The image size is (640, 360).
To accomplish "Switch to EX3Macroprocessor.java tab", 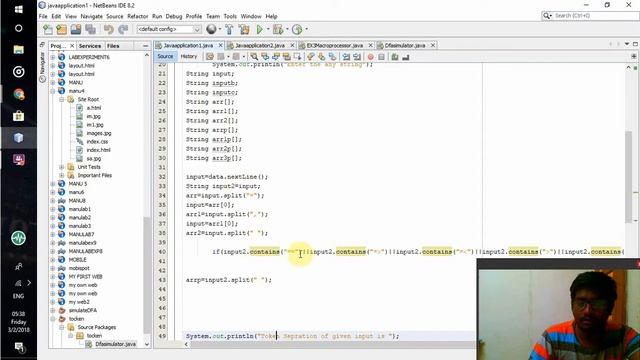I will 335,45.
